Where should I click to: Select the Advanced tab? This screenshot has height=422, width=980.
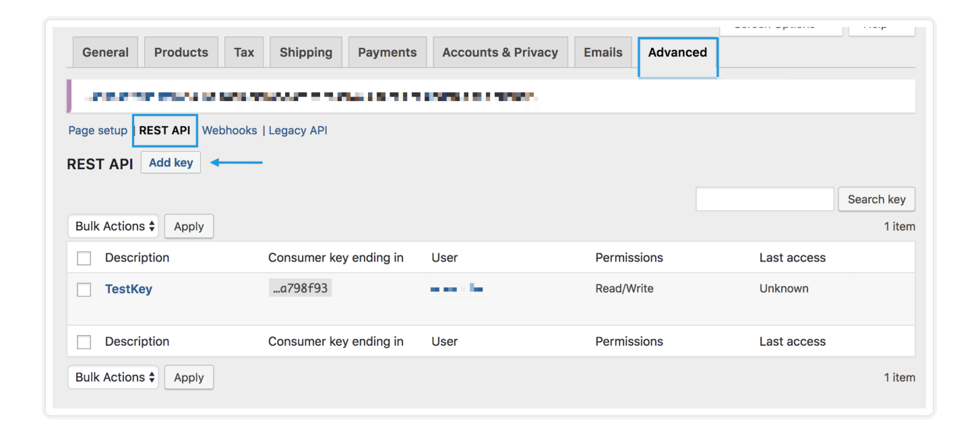pos(677,53)
